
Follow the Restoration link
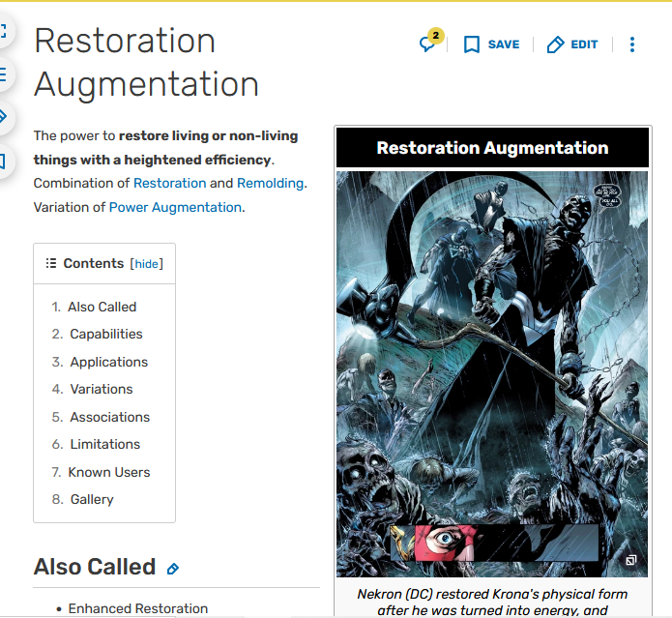[170, 183]
